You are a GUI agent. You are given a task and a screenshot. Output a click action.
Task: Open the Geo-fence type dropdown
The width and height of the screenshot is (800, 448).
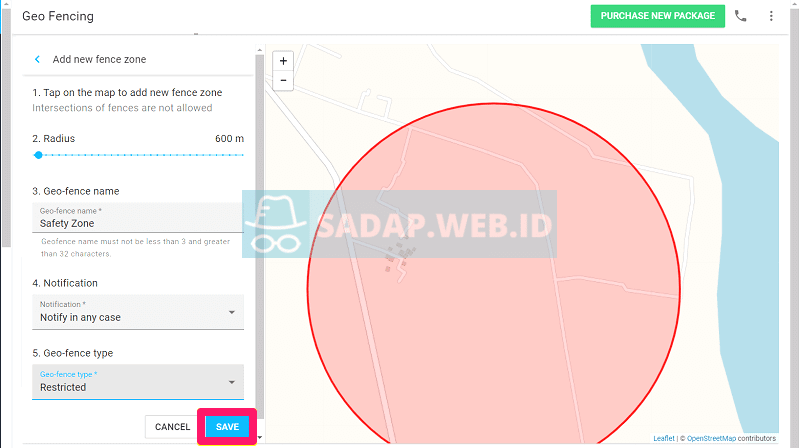pyautogui.click(x=138, y=382)
